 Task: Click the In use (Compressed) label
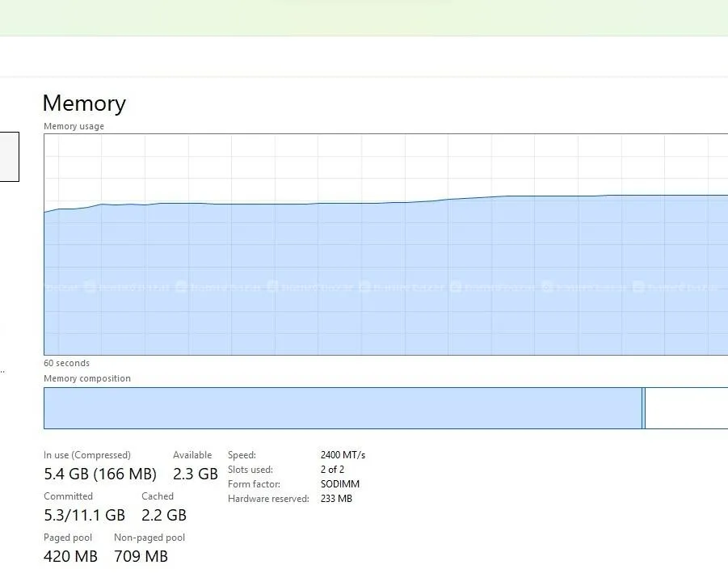(x=86, y=455)
